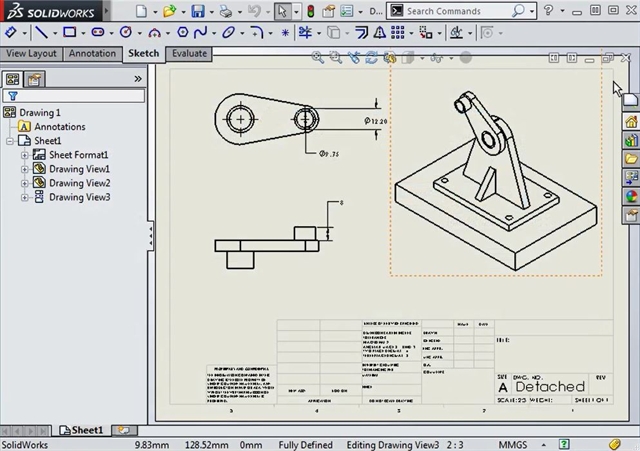
Task: Collapse the Sheet1 tree node
Action: click(11, 141)
